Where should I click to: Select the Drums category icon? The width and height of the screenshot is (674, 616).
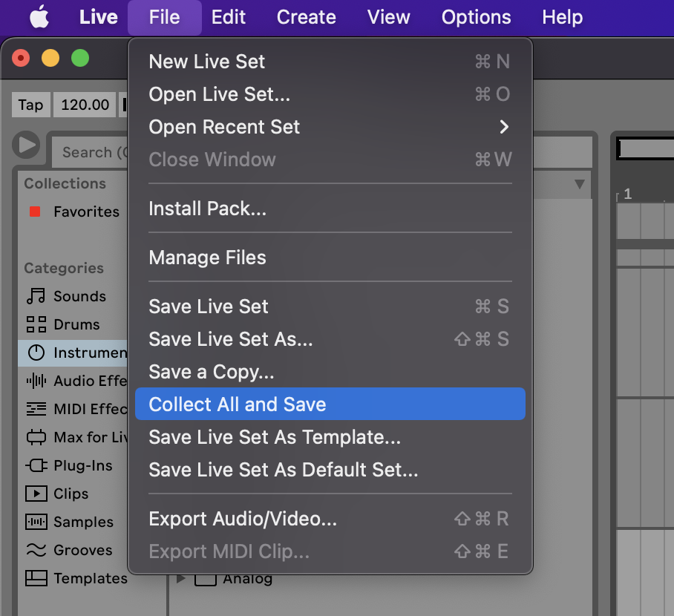pos(36,324)
